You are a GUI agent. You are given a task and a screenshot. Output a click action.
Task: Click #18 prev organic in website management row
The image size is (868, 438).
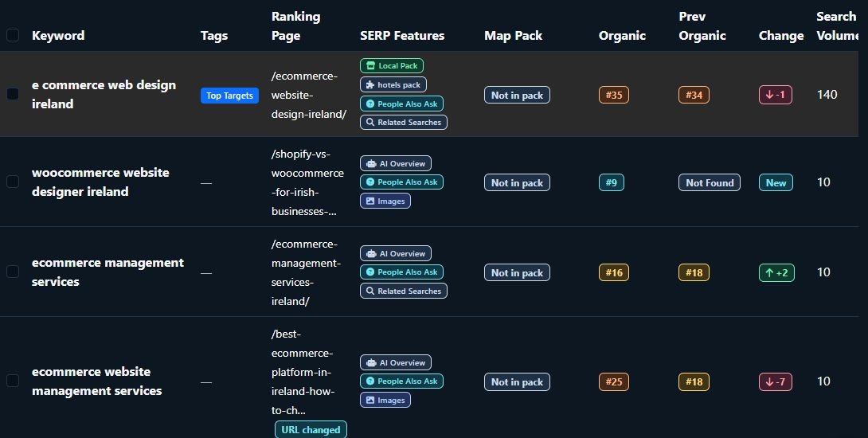[x=694, y=381]
